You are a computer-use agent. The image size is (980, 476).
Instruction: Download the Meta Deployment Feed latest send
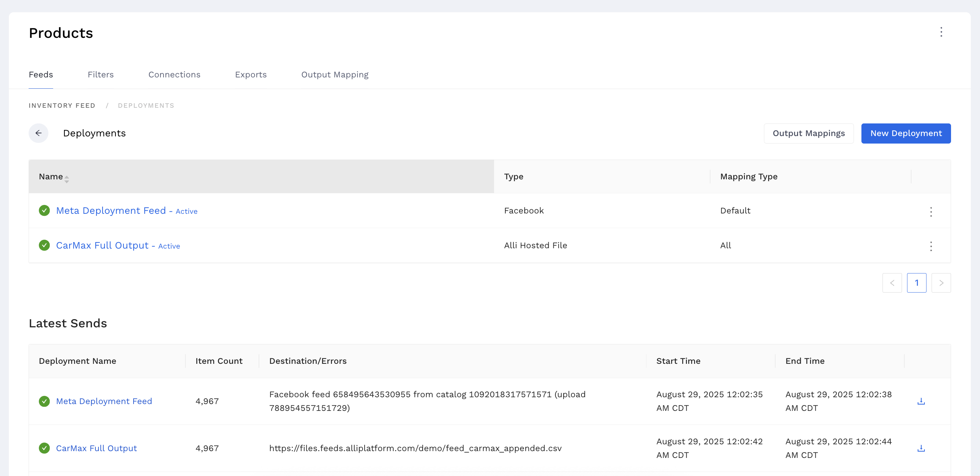(x=921, y=401)
